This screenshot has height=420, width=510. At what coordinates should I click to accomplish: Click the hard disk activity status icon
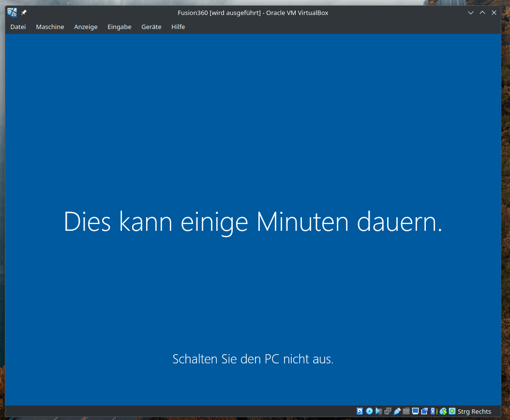coord(360,411)
